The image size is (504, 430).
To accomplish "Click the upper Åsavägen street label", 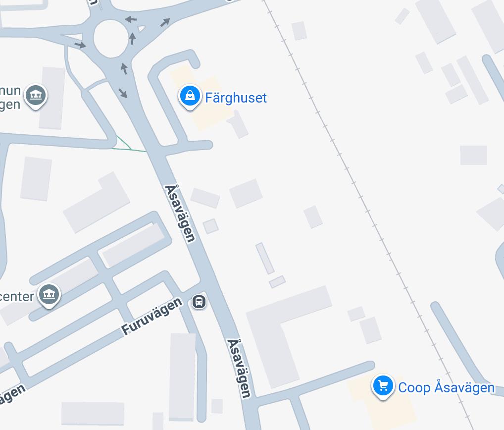I will (180, 214).
